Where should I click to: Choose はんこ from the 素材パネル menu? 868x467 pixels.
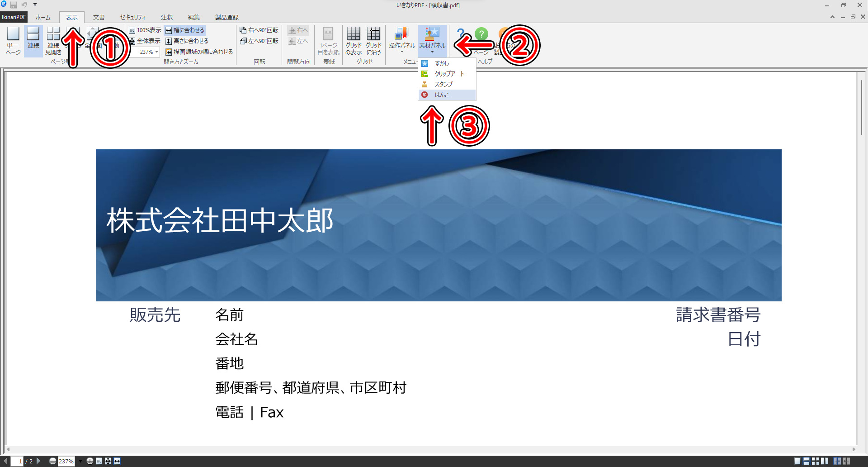tap(442, 95)
